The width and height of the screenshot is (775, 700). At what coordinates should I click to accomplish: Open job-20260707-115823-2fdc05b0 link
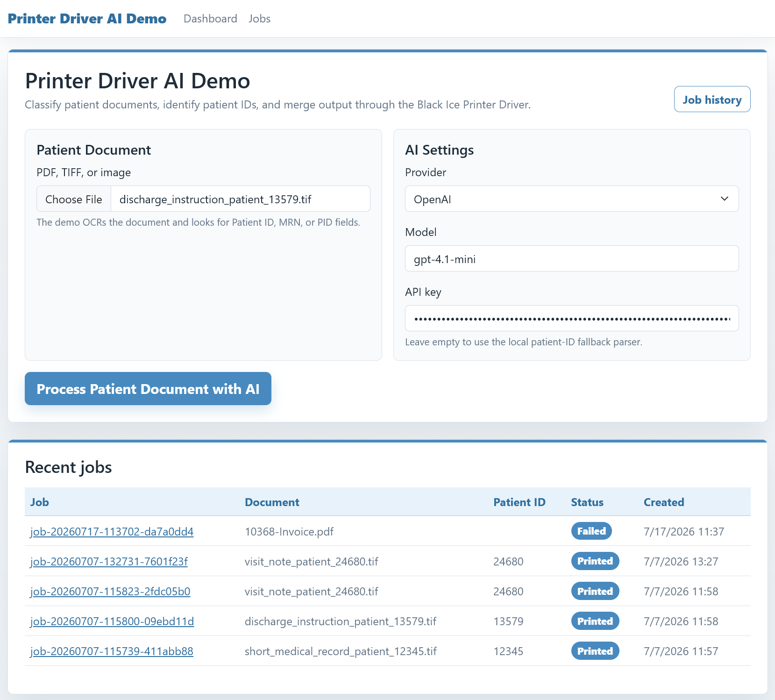coord(110,591)
